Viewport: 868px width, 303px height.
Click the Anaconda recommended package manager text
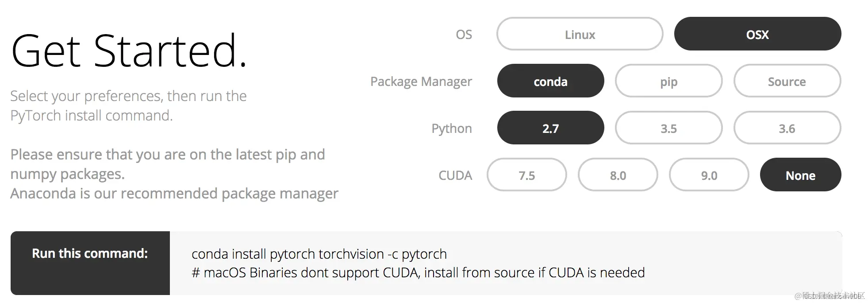[174, 194]
